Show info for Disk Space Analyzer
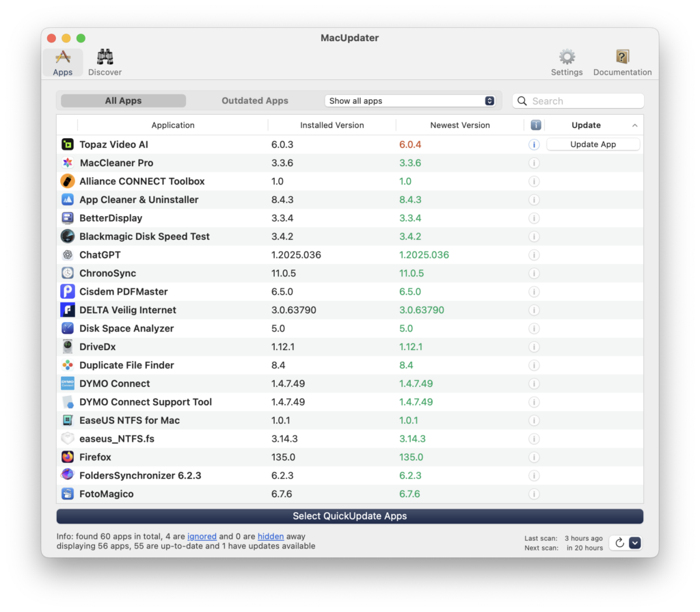The image size is (700, 612). click(x=534, y=328)
